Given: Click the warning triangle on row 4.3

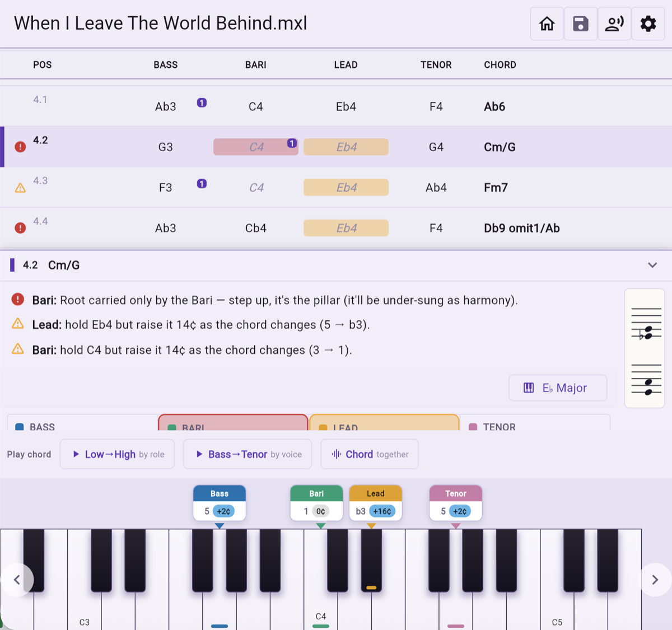Looking at the screenshot, I should click(x=20, y=188).
